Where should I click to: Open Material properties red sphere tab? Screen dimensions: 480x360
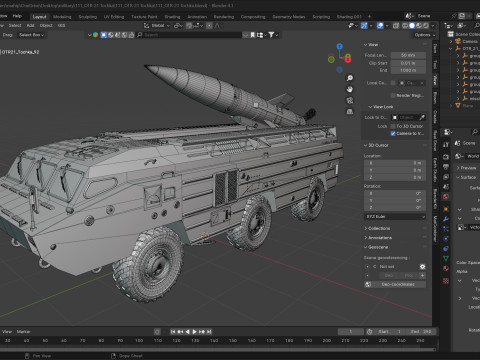tap(446, 268)
